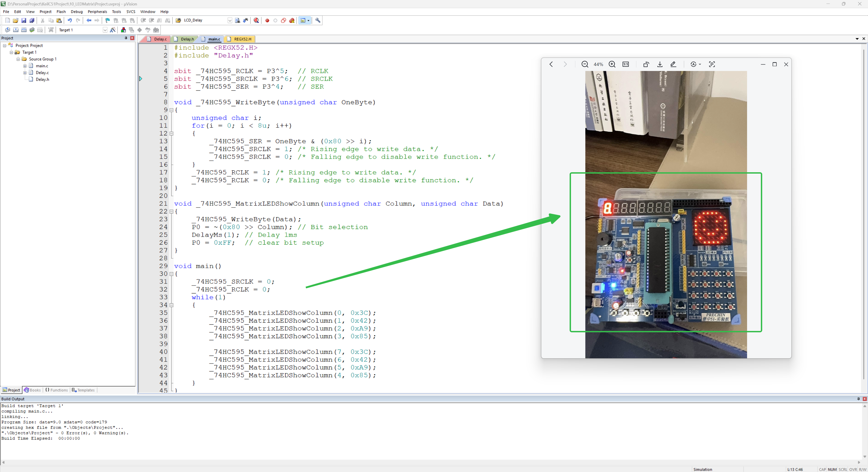
Task: Open the Flash menu
Action: coord(61,12)
